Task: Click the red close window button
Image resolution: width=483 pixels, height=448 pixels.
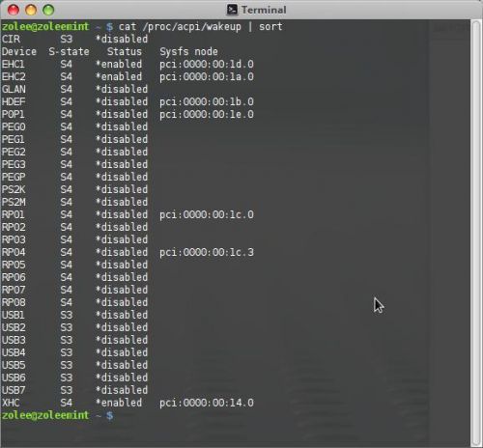Action: coord(14,10)
